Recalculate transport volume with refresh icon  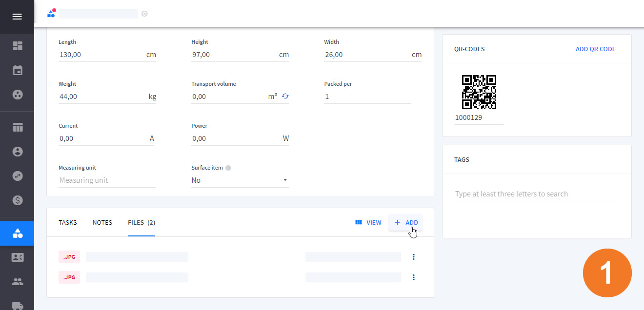pos(285,97)
